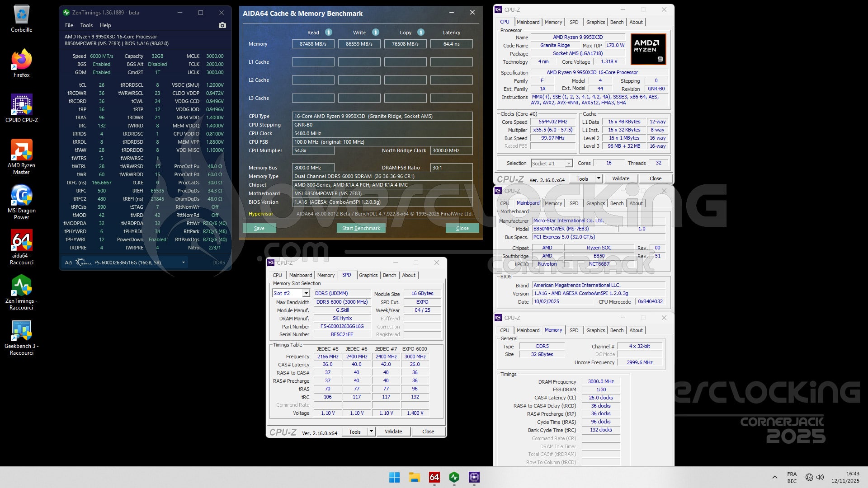Launch Firefox from the desktop
This screenshot has height=488, width=868.
point(21,64)
